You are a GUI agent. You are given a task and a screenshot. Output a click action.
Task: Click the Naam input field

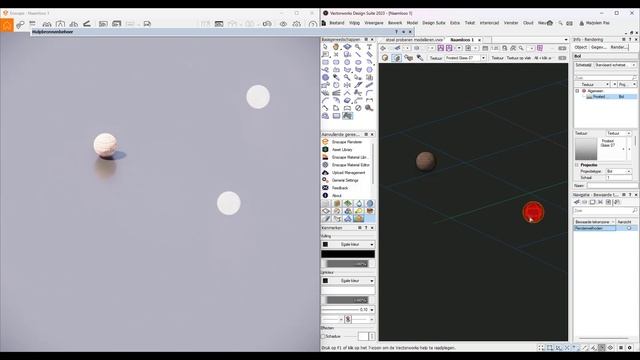(x=612, y=186)
